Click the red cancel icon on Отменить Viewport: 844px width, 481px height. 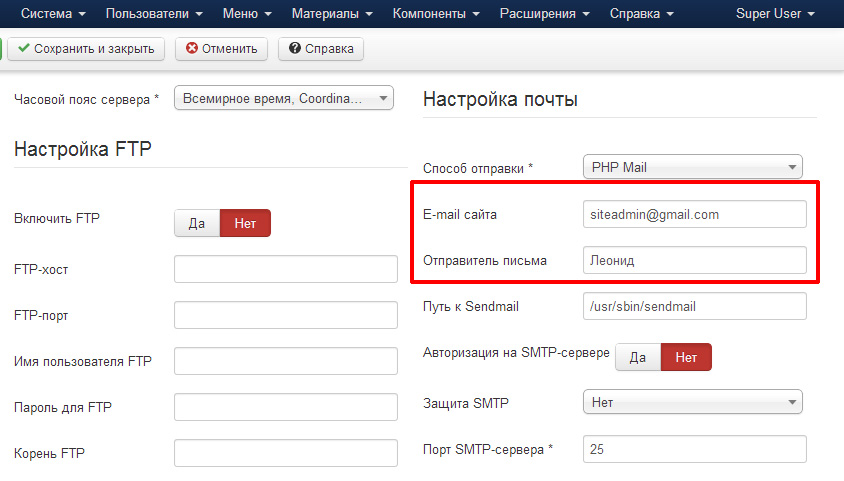[x=191, y=48]
